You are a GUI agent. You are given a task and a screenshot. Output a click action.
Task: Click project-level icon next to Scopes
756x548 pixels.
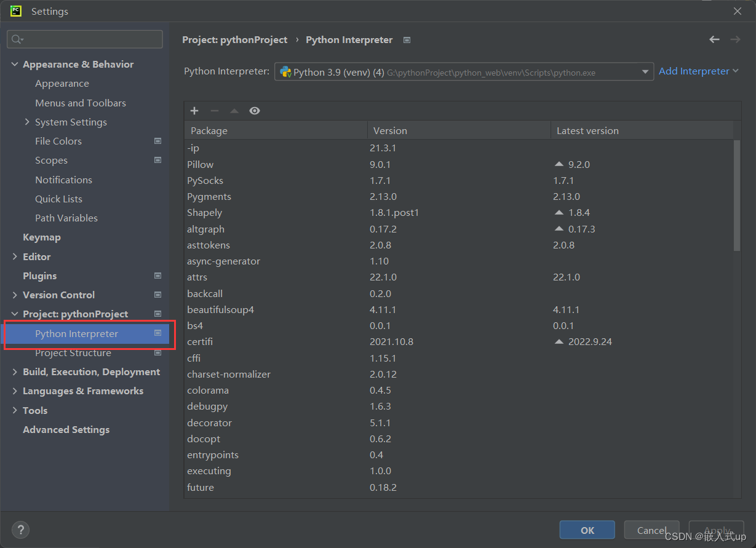(x=157, y=160)
